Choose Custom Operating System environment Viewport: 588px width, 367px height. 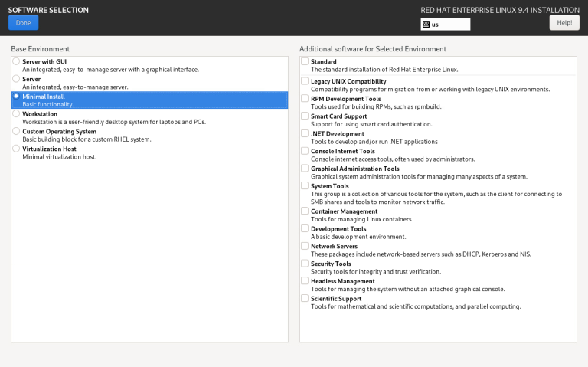pyautogui.click(x=16, y=131)
